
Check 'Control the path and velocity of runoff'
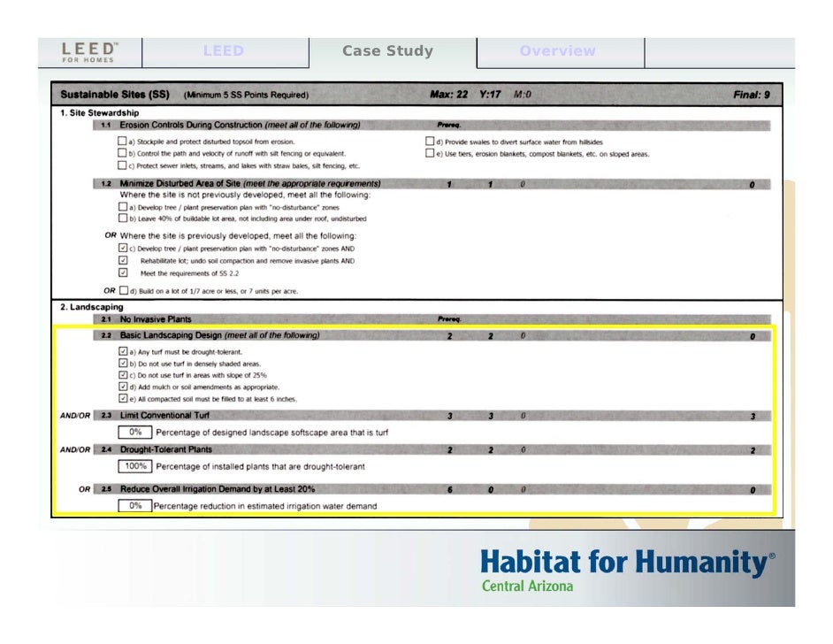click(122, 153)
